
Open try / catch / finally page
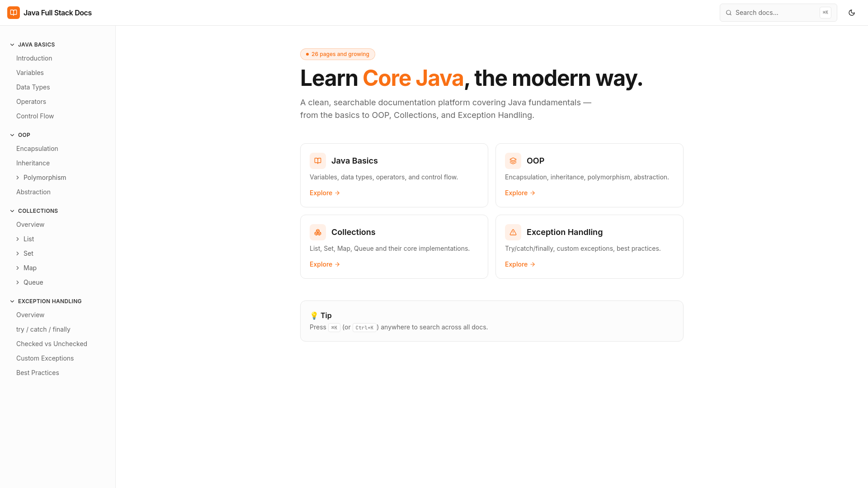click(43, 329)
